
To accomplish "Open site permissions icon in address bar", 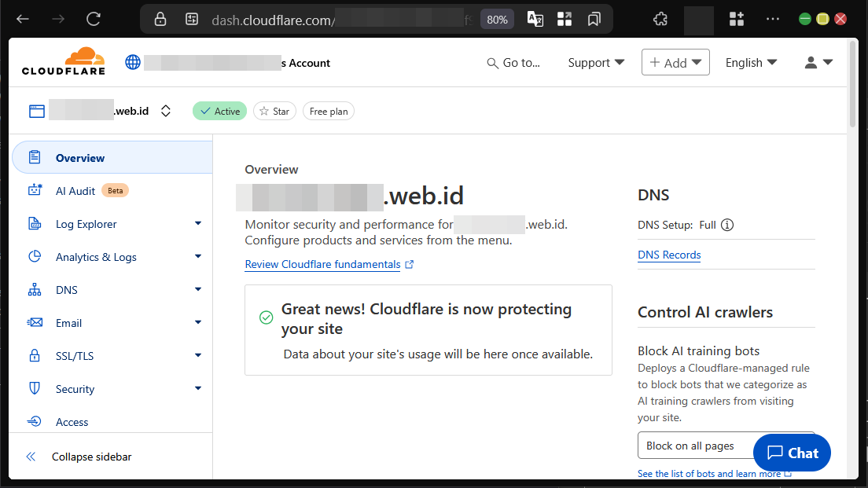I will point(192,20).
